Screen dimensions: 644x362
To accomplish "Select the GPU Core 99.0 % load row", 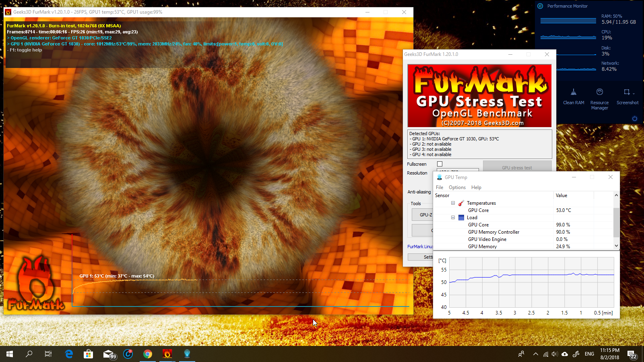I will tap(523, 225).
